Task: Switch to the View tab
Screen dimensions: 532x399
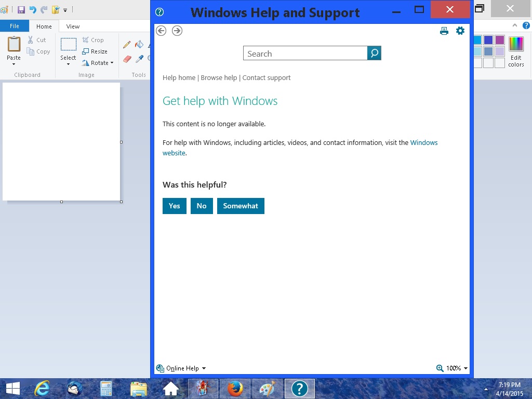Action: pos(73,26)
